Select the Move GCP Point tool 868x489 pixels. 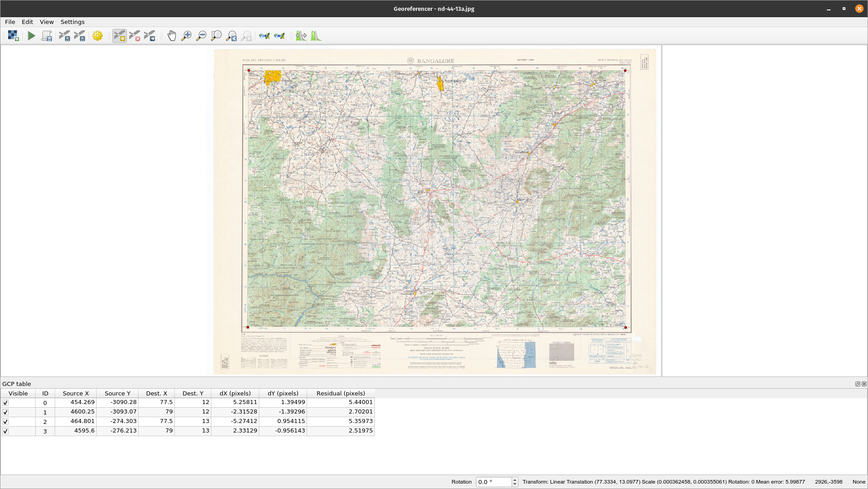click(x=149, y=36)
